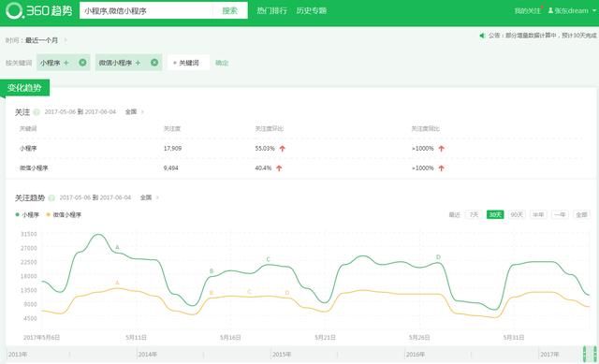Toggle the green 小程序 legend series

[27, 214]
